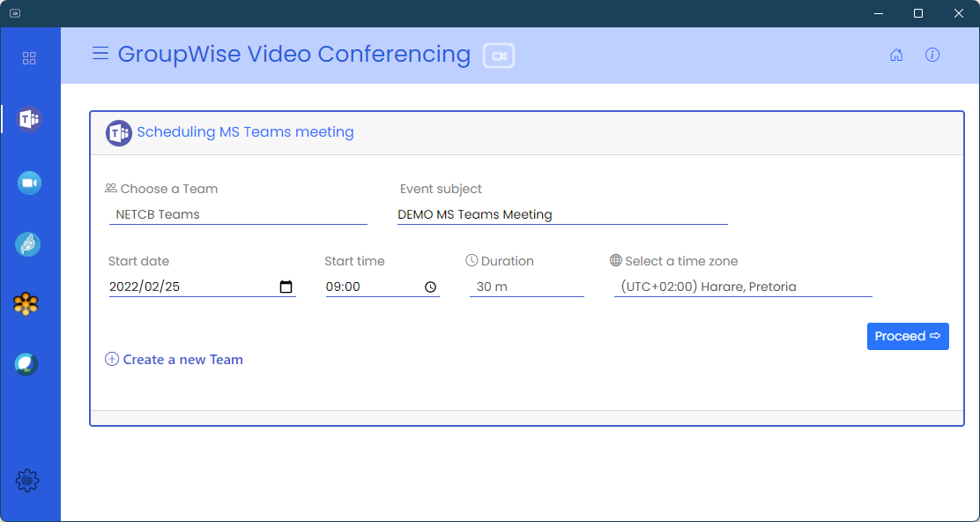Viewport: 980px width, 522px height.
Task: Open the orange flower sidebar icon
Action: point(27,304)
